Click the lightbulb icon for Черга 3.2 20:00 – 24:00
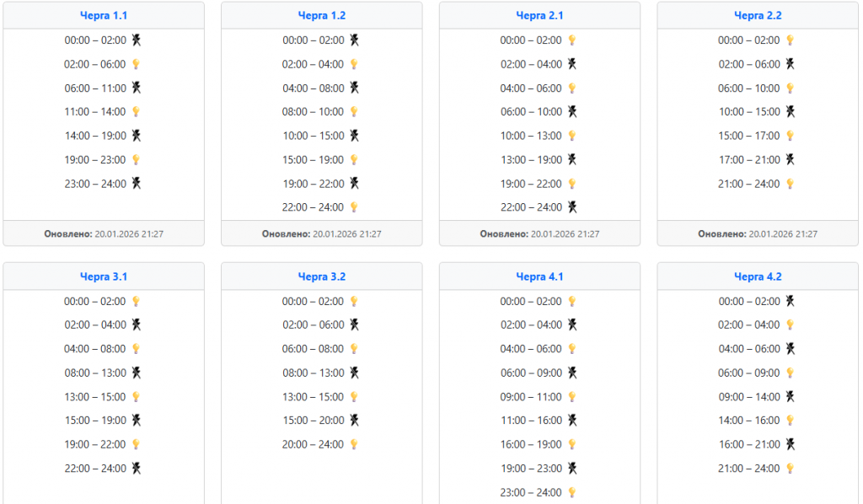This screenshot has height=504, width=863. tap(355, 444)
